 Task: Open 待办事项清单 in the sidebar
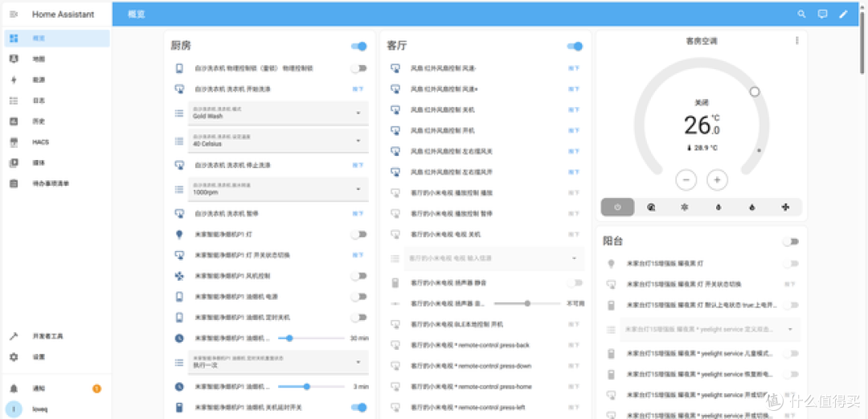point(57,183)
